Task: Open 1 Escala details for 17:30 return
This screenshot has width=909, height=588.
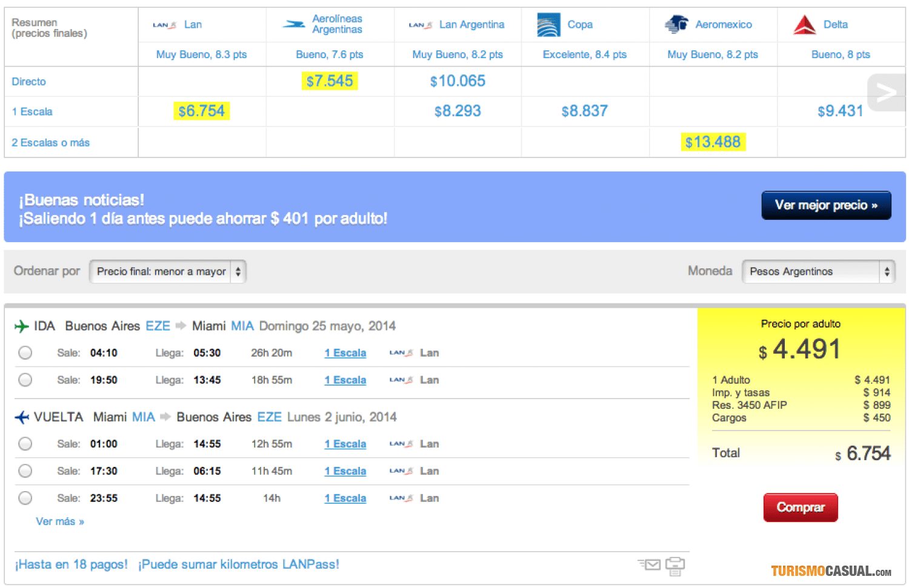Action: pos(345,471)
